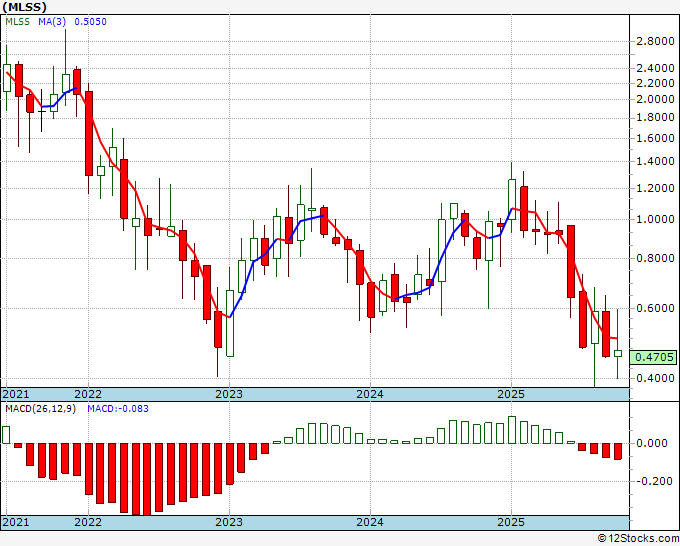Click the 0.000 MACD axis label
This screenshot has height=546, width=680.
click(x=652, y=443)
